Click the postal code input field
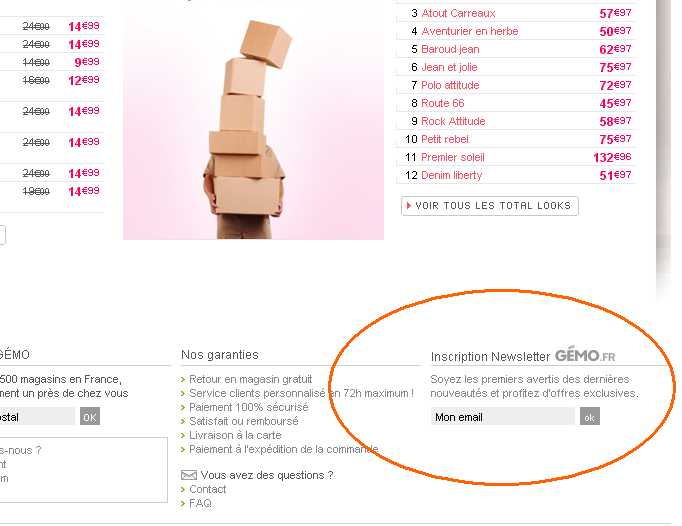The width and height of the screenshot is (682, 526). [x=37, y=416]
